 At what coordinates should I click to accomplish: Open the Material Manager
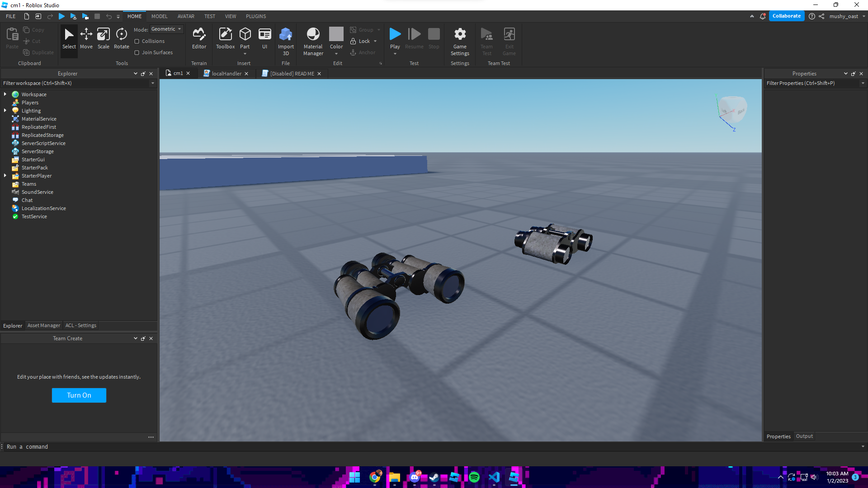click(313, 41)
